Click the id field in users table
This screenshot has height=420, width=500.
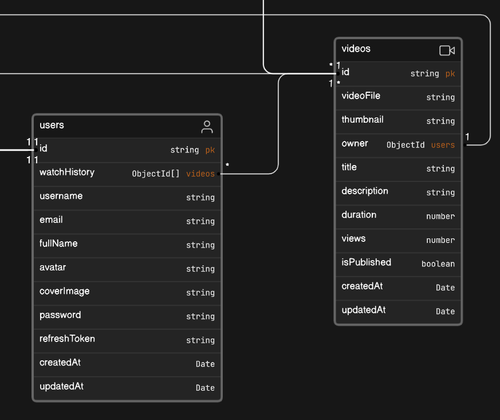pos(127,150)
